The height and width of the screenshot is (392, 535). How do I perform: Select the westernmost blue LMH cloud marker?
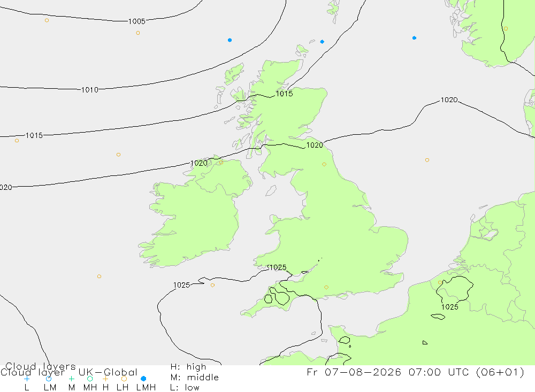[x=230, y=40]
